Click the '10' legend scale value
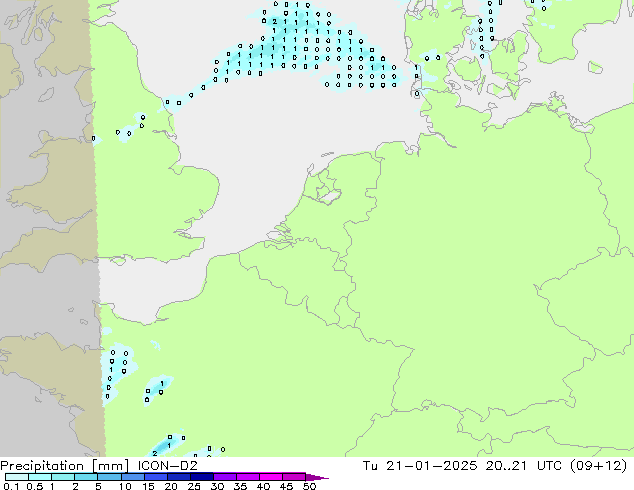Image resolution: width=634 pixels, height=490 pixels. click(x=125, y=486)
